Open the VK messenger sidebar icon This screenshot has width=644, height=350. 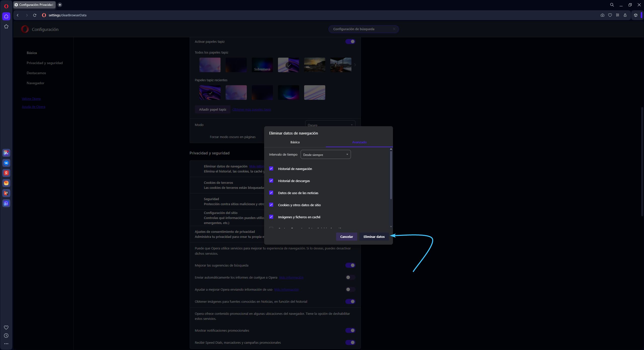click(6, 163)
